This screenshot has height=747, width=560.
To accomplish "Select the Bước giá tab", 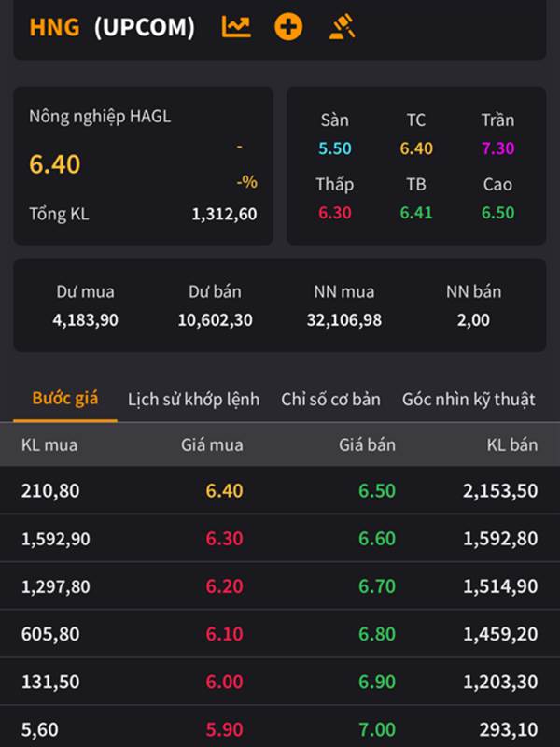I will (65, 399).
